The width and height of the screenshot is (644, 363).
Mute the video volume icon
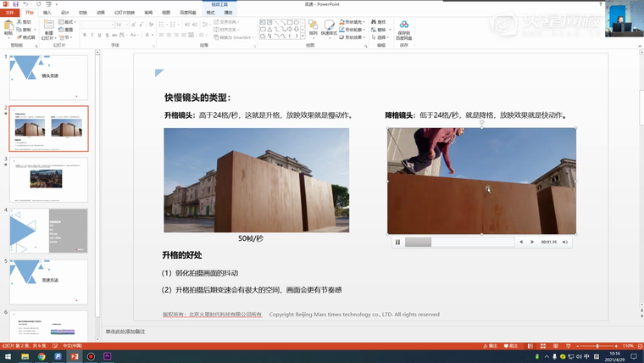(565, 242)
